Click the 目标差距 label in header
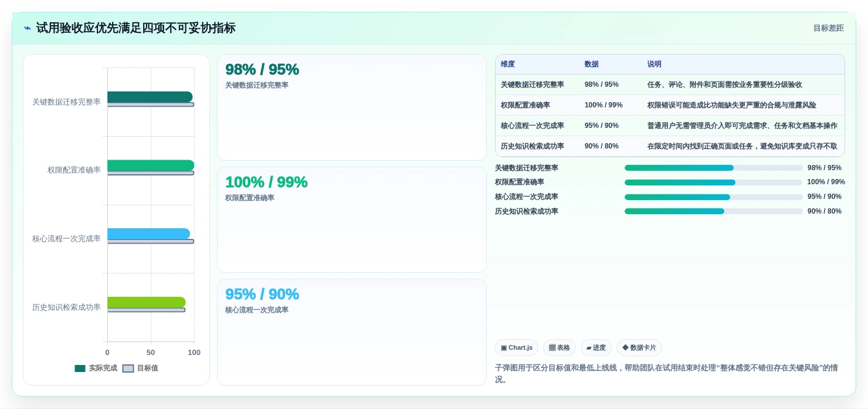 [828, 28]
